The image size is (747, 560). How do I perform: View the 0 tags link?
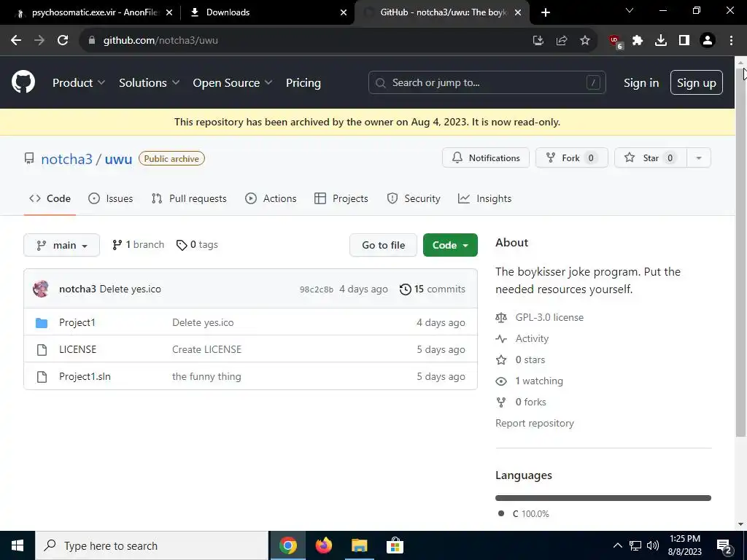pos(197,244)
